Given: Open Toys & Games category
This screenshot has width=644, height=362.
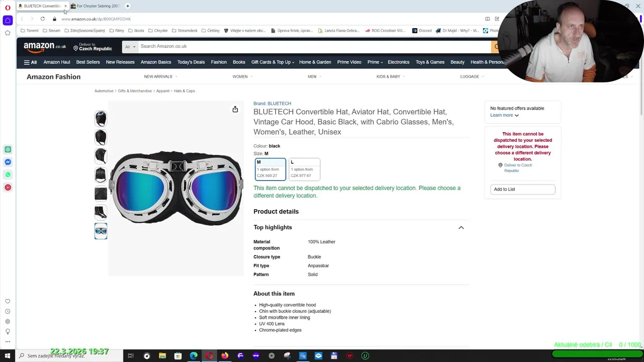Looking at the screenshot, I should [x=430, y=62].
